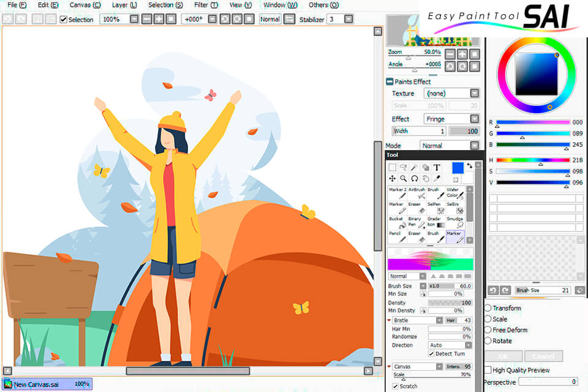Screen dimensions: 588x392
Task: Click the canvas horizontal scrollbar thumb
Action: pos(188,371)
